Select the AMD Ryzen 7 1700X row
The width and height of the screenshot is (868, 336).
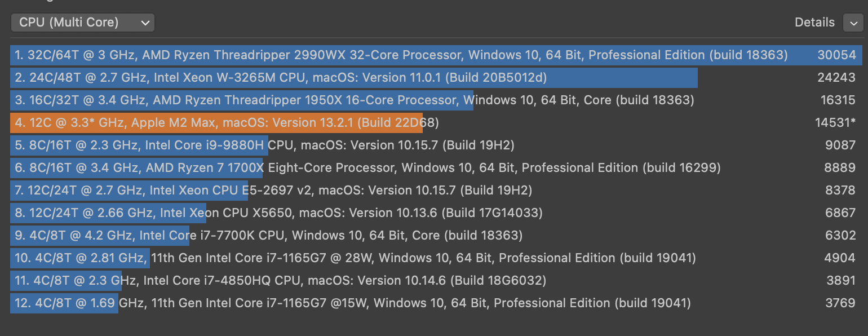tap(436, 168)
